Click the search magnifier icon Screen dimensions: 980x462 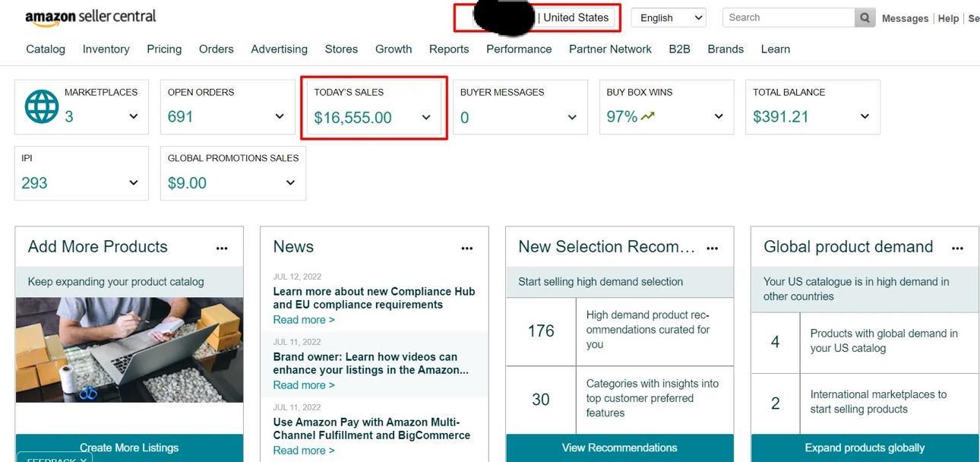pos(865,17)
